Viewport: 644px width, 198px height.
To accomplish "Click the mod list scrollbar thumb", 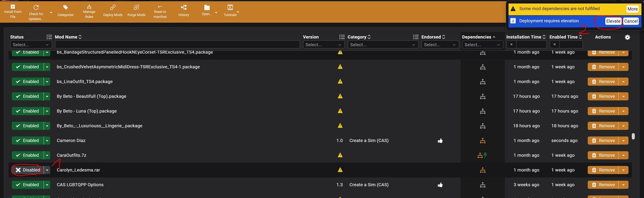I will (633, 136).
